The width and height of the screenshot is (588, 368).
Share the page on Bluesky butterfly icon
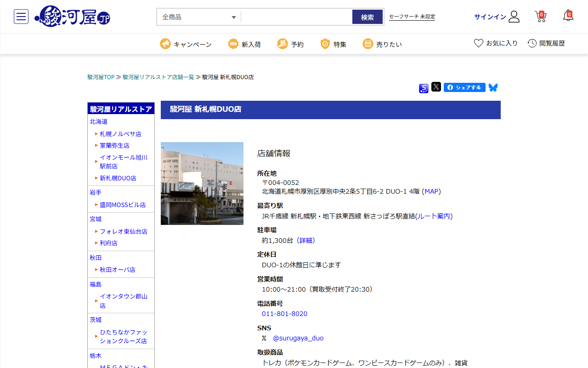[493, 87]
